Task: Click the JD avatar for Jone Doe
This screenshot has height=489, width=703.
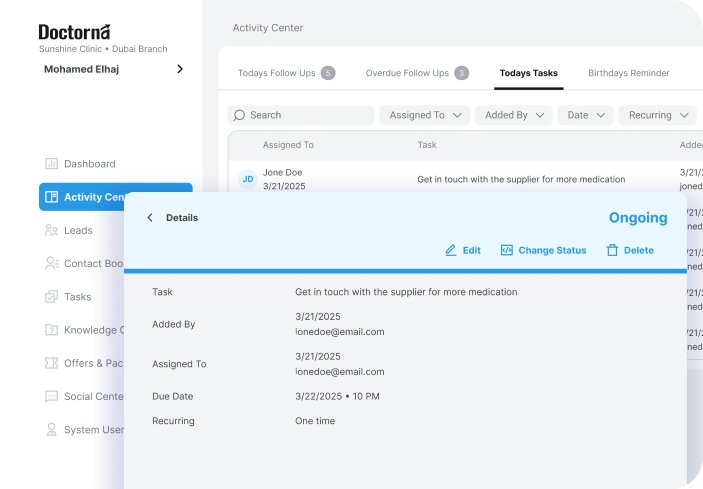Action: (248, 179)
